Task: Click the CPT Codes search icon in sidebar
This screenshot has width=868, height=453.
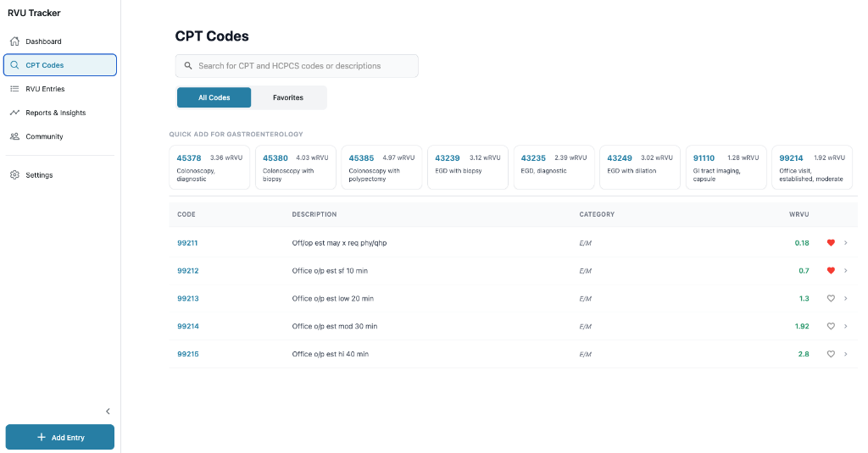Action: (x=14, y=65)
